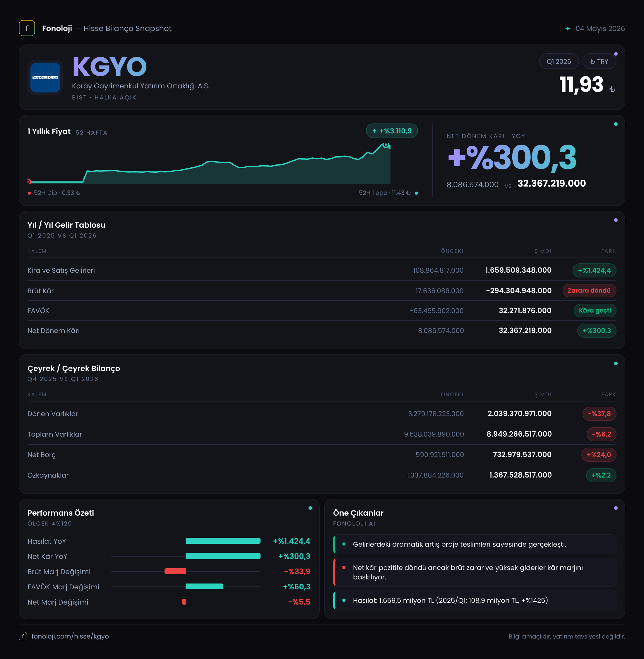
Task: Select the TRY currency pill
Action: tap(599, 61)
